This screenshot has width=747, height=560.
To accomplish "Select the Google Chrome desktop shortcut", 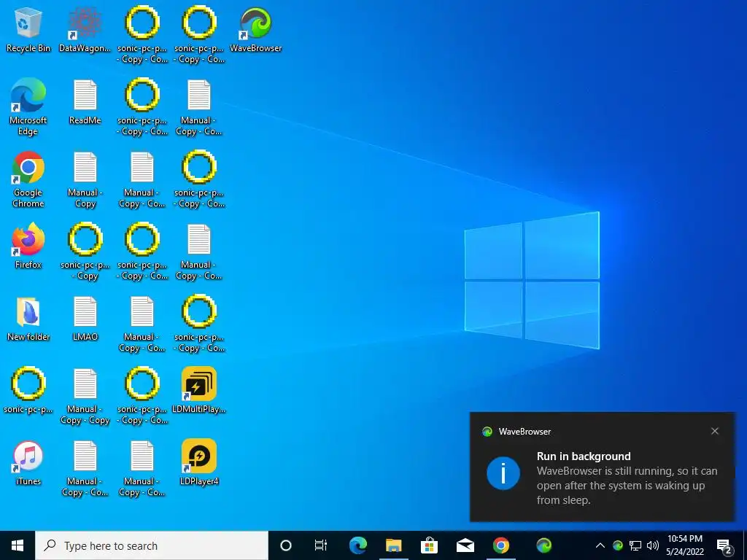I will [x=28, y=179].
